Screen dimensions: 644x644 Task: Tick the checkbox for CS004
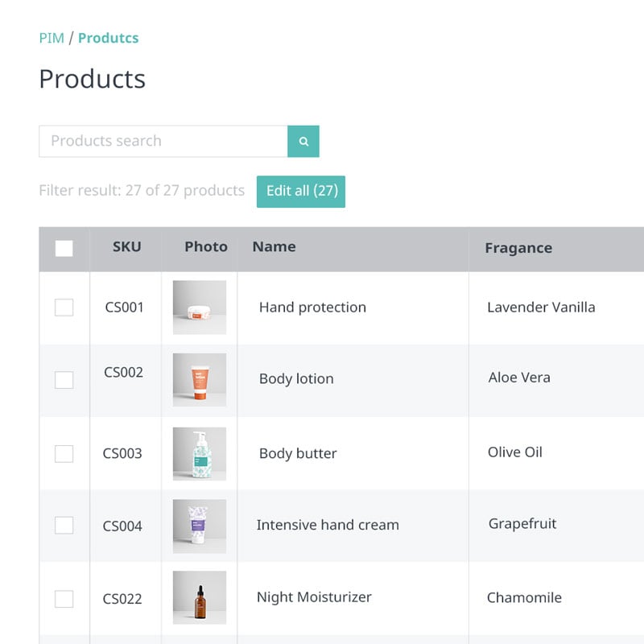point(64,525)
